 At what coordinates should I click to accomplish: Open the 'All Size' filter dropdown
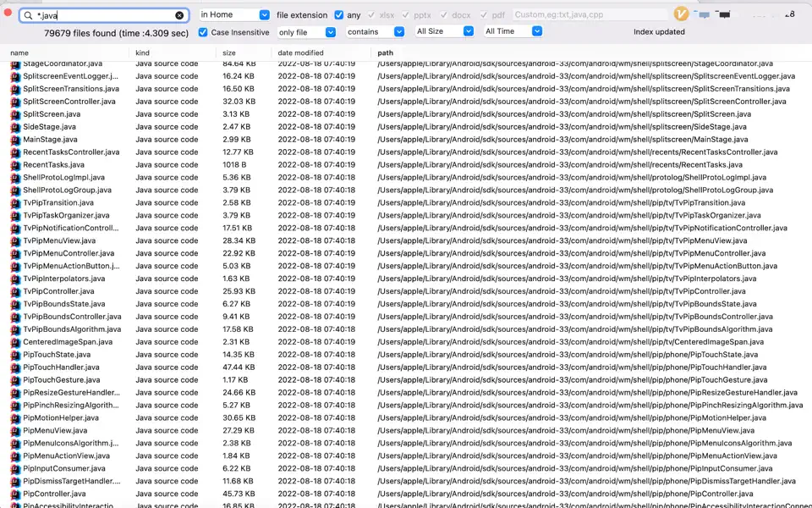click(444, 31)
